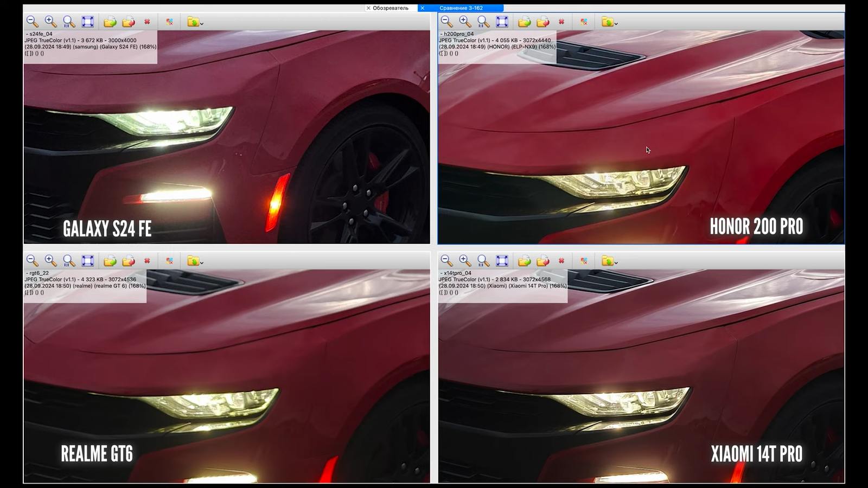Click the colorful squares icon in h200pro_04 pane
This screenshot has width=868, height=488.
[584, 22]
